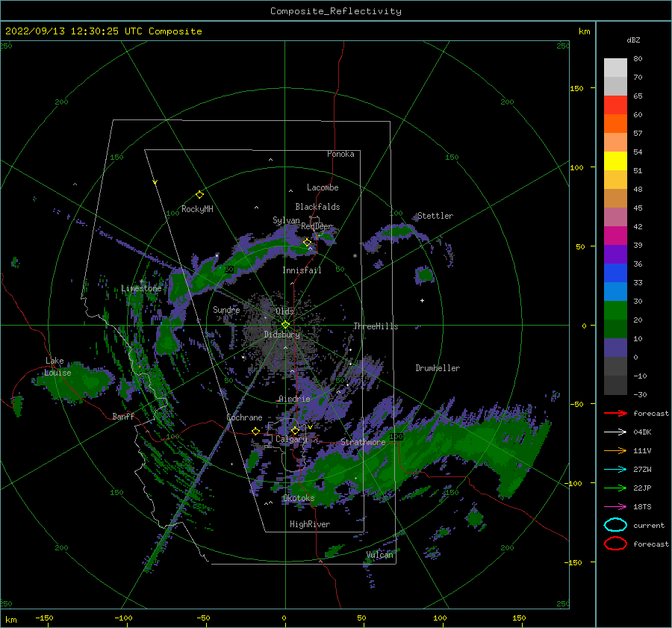This screenshot has height=628, width=672.
Task: Click the 2022/09/13 12:30:25 UTC timestamp
Action: [69, 31]
